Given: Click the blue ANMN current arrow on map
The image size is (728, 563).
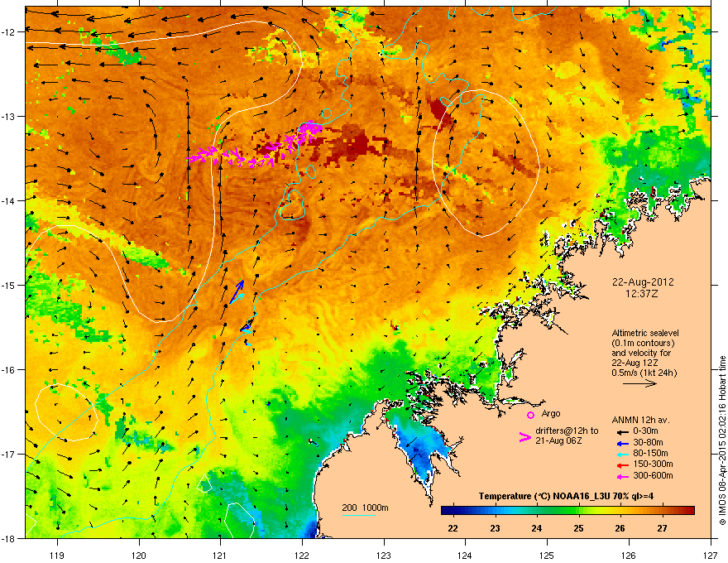Looking at the screenshot, I should (x=237, y=291).
